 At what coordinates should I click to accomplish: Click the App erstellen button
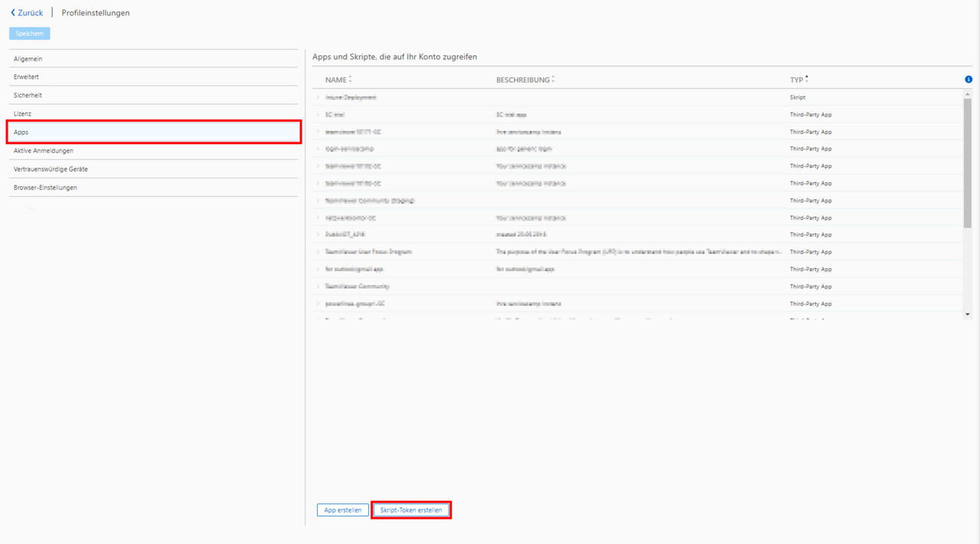tap(343, 510)
